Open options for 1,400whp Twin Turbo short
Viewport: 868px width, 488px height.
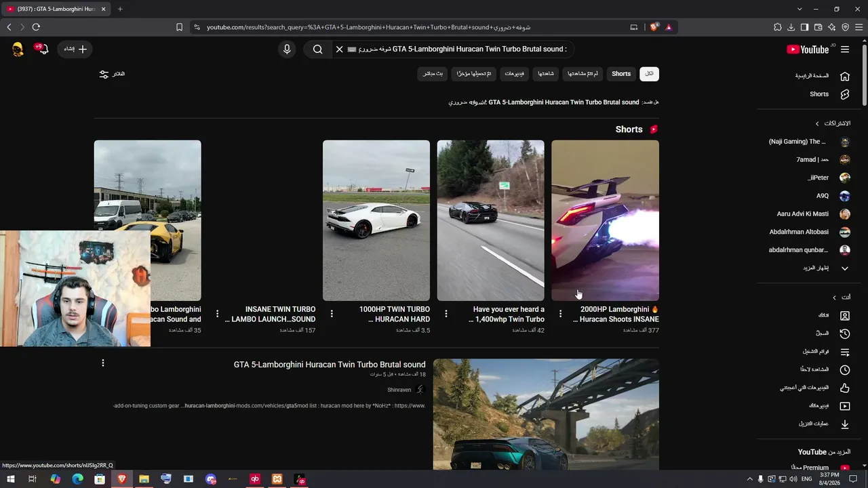click(446, 314)
